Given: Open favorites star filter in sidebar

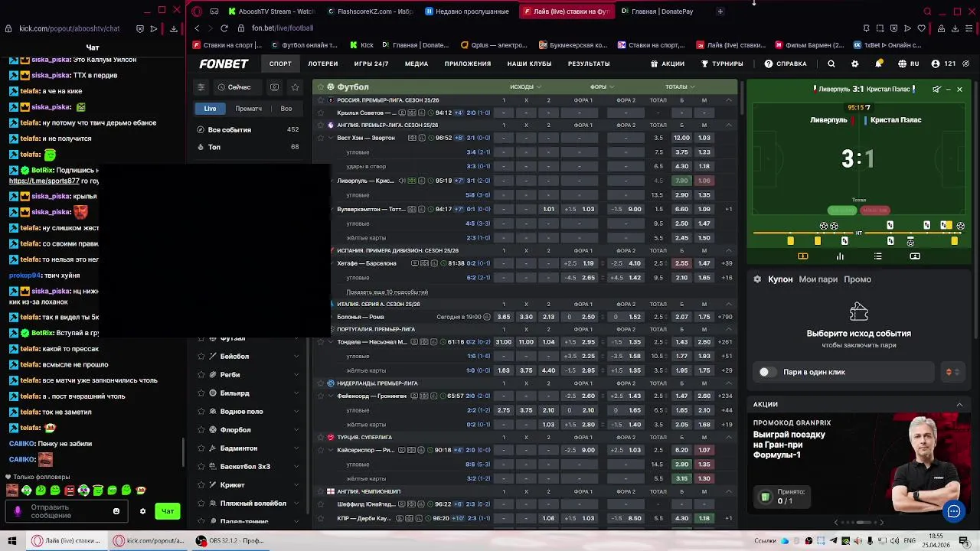Looking at the screenshot, I should pyautogui.click(x=295, y=87).
